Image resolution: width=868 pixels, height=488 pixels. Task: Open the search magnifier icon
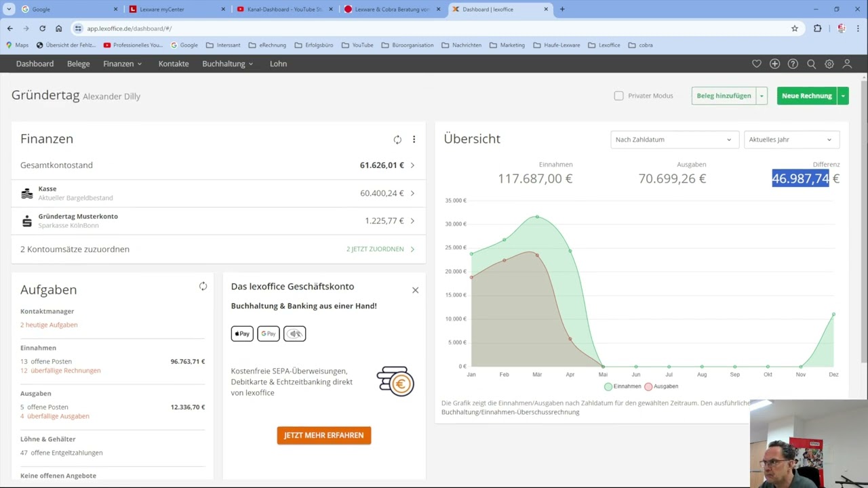coord(811,64)
